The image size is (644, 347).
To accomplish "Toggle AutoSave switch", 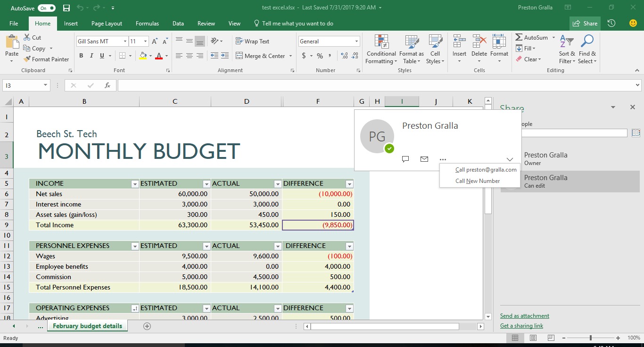I will 46,8.
